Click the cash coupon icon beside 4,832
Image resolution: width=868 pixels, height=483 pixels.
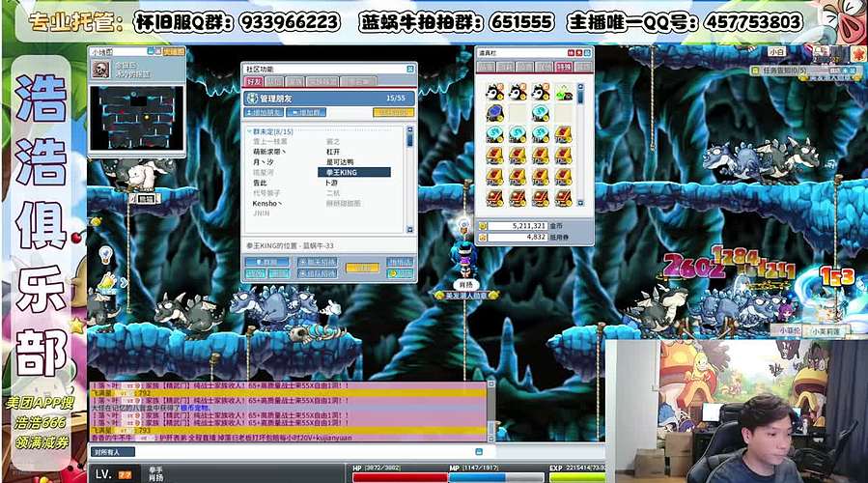click(x=483, y=237)
